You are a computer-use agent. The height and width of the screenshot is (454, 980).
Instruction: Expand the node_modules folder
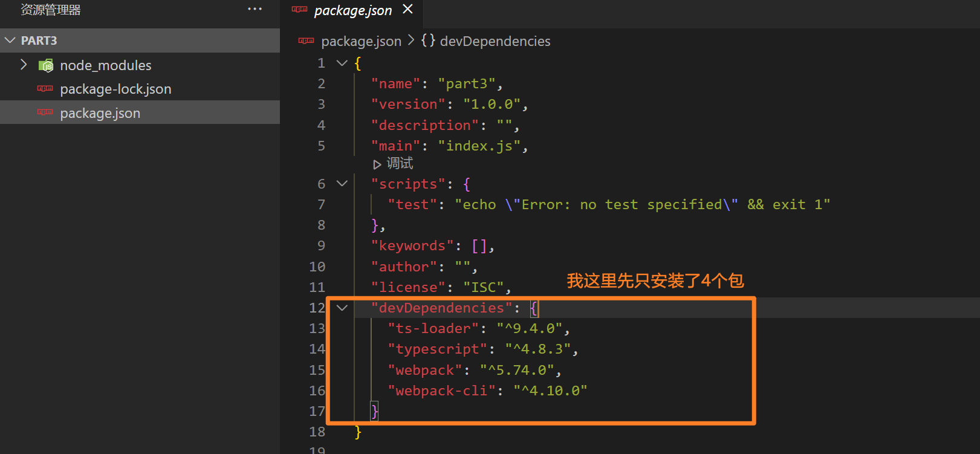pyautogui.click(x=24, y=65)
